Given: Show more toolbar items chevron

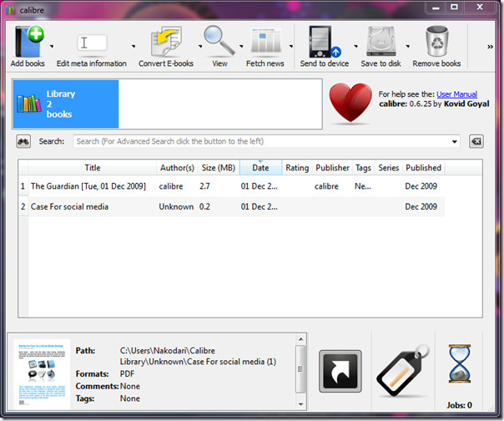Looking at the screenshot, I should point(490,47).
